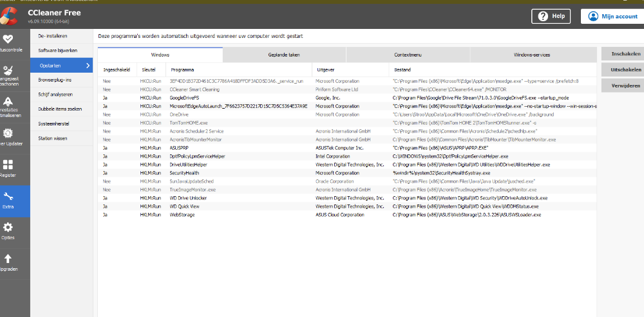Image resolution: width=644 pixels, height=317 pixels.
Task: Open the performance optimizer rocket icon
Action: (8, 102)
